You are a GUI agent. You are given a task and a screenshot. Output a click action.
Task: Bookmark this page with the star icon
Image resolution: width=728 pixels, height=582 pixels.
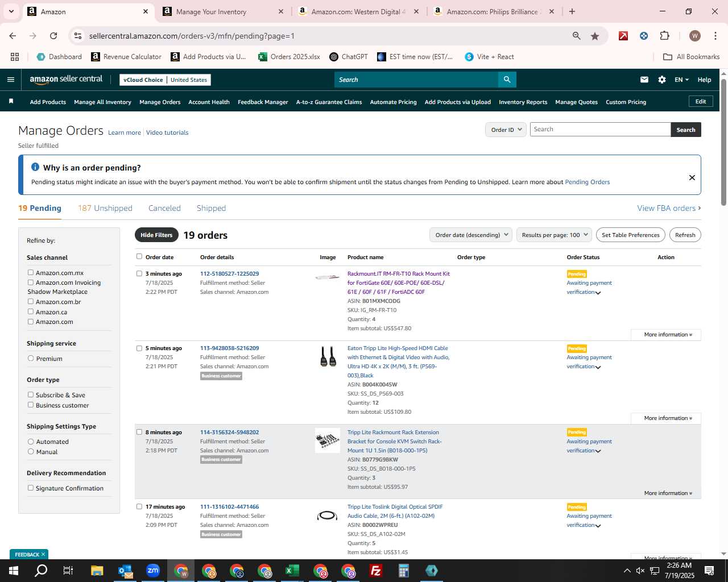[x=595, y=36]
